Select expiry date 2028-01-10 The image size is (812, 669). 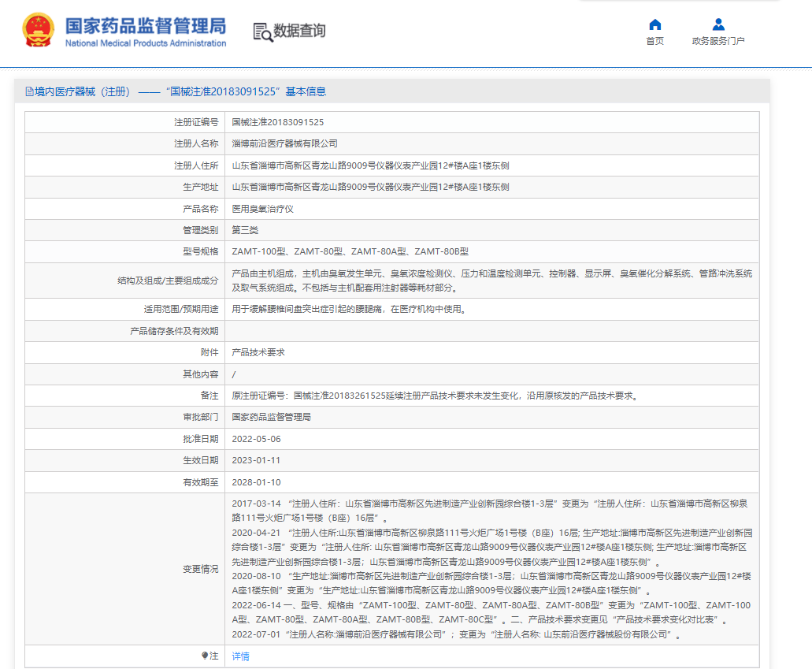tap(256, 482)
